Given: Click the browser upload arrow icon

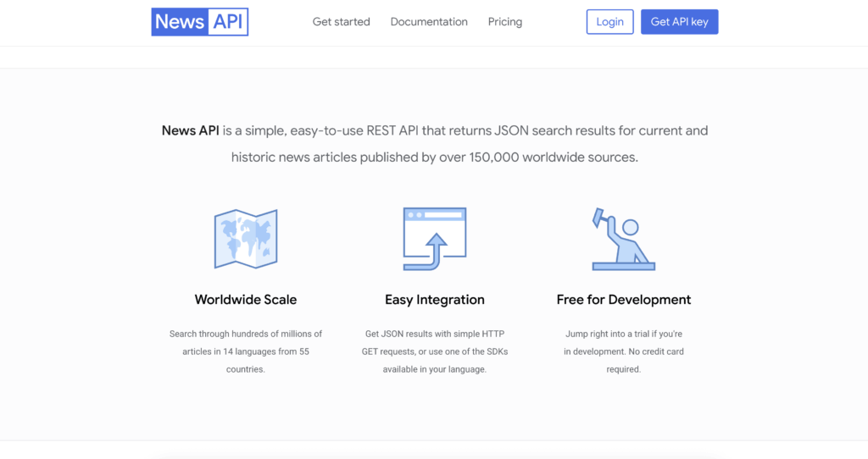Looking at the screenshot, I should click(x=435, y=239).
